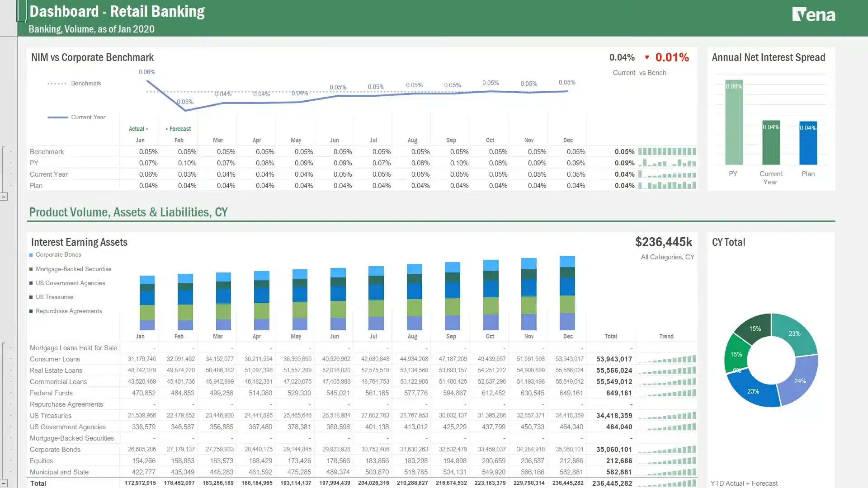
Task: Click the blue swatch beside Corporate Bonds
Action: click(32, 254)
